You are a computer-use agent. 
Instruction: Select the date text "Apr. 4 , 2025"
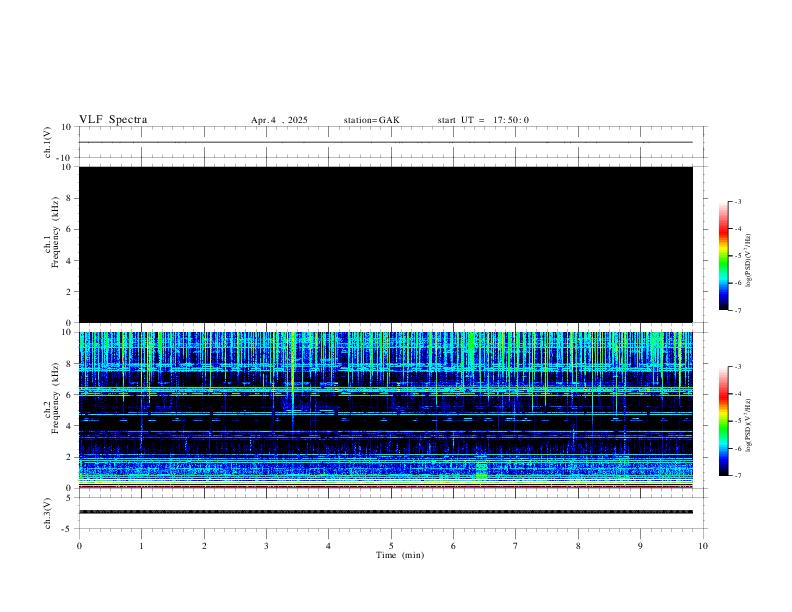pyautogui.click(x=279, y=120)
